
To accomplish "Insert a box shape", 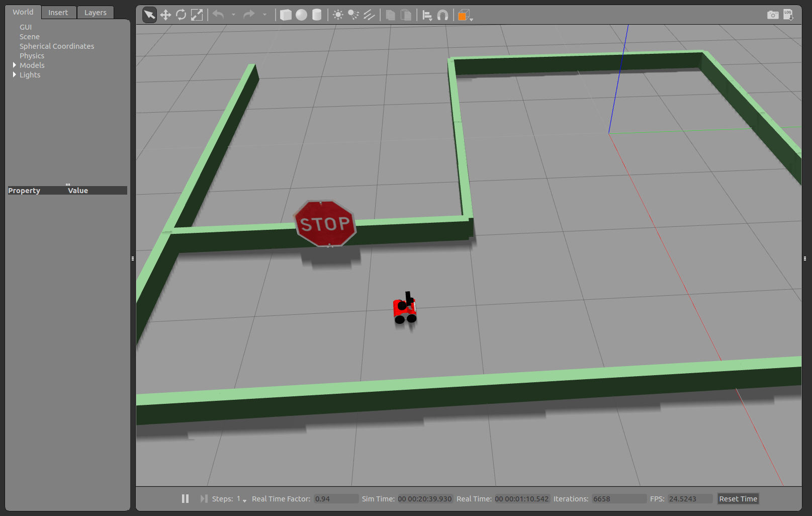I will click(x=286, y=15).
